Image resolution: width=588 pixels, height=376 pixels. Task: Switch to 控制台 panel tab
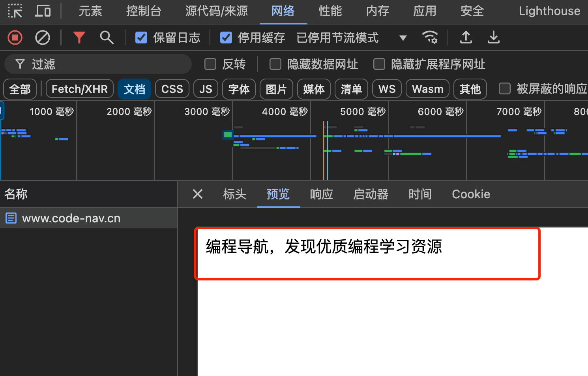(144, 11)
